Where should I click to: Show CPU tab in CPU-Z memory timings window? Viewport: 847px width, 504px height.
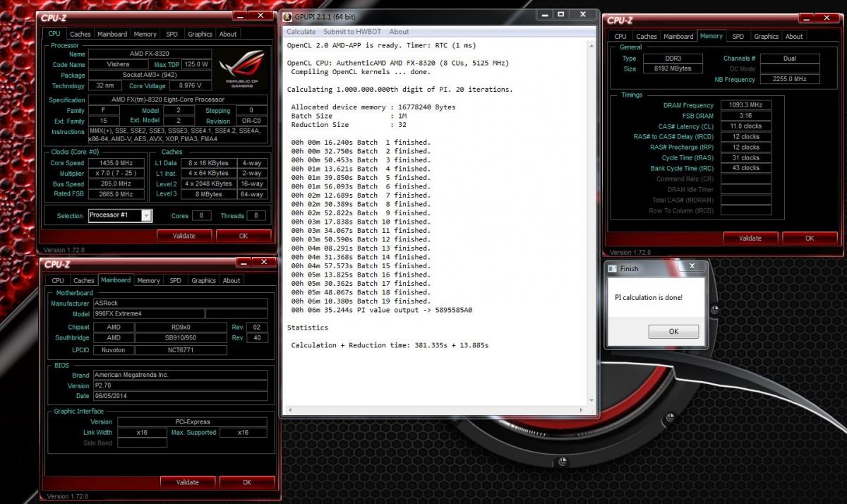tap(620, 37)
